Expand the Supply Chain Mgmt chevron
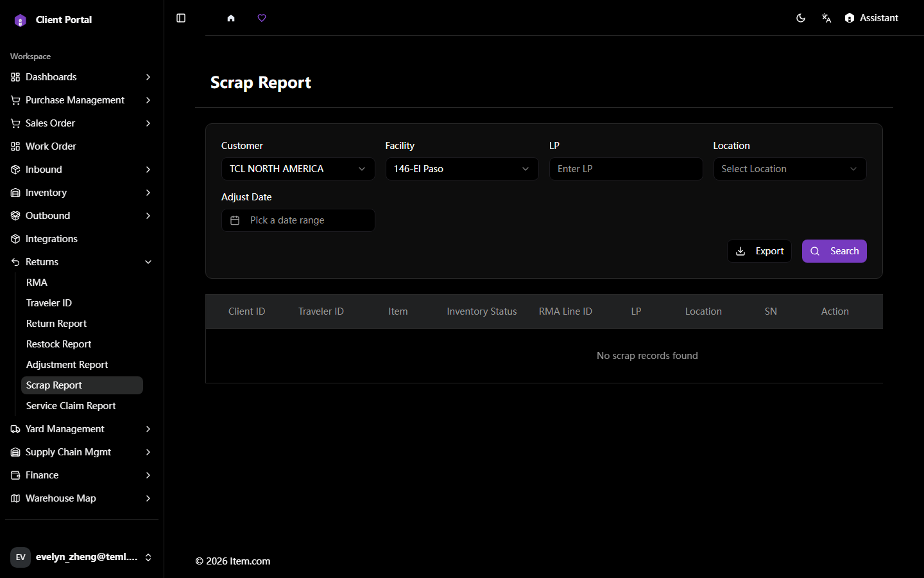The width and height of the screenshot is (924, 578). (148, 452)
